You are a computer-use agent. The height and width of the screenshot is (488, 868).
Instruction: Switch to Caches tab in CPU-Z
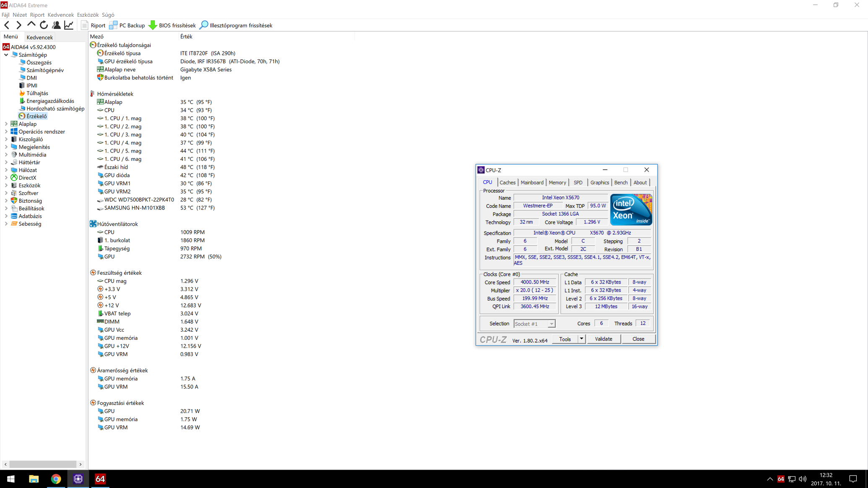pos(507,183)
